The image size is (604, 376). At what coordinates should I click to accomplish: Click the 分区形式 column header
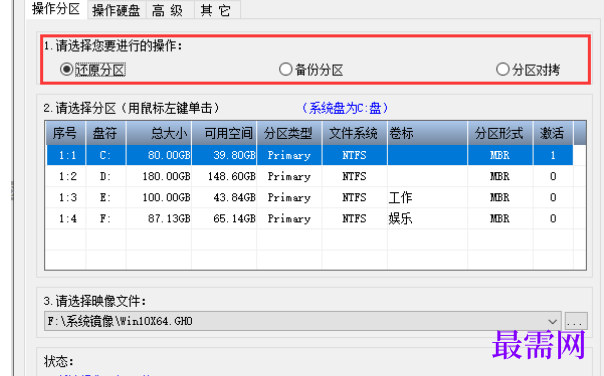500,133
